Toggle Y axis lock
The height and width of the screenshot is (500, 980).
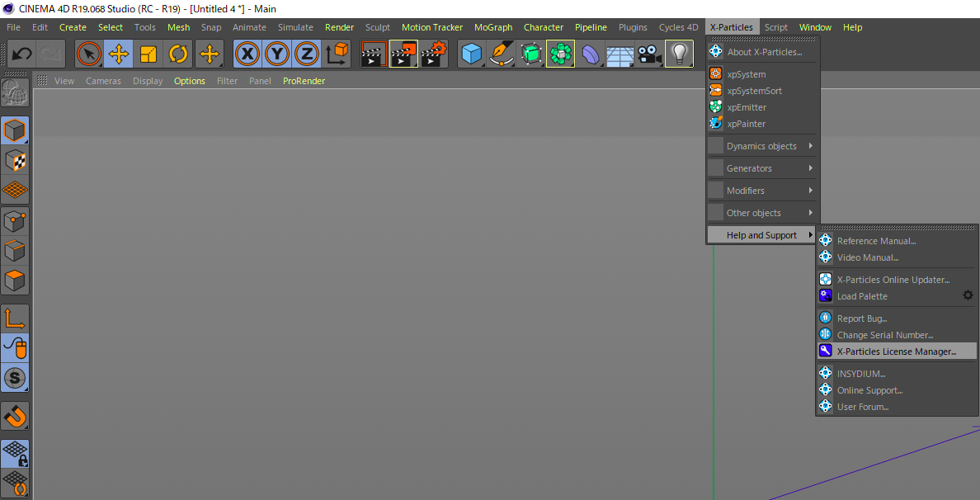[x=277, y=54]
